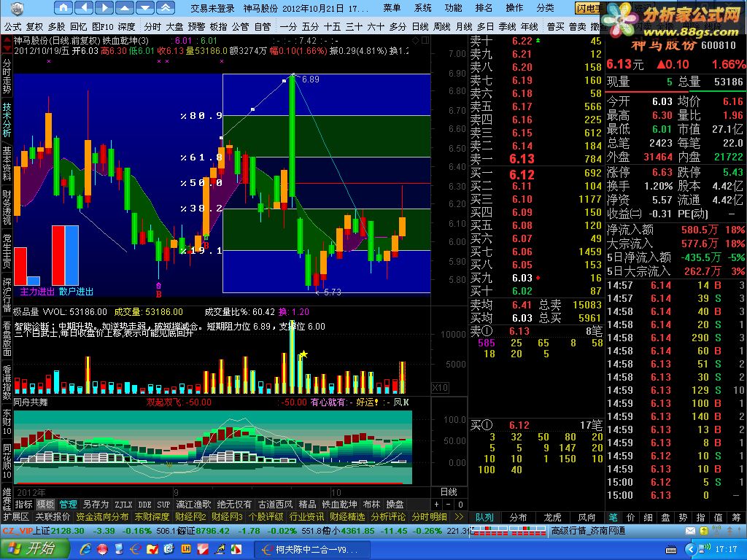Click the 0 reset button below chart
The image size is (747, 560).
(x=460, y=505)
